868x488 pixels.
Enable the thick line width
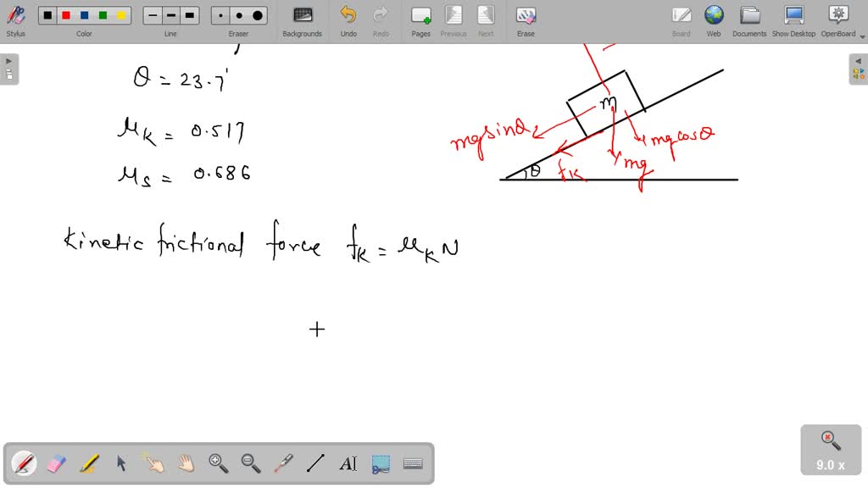[x=189, y=14]
